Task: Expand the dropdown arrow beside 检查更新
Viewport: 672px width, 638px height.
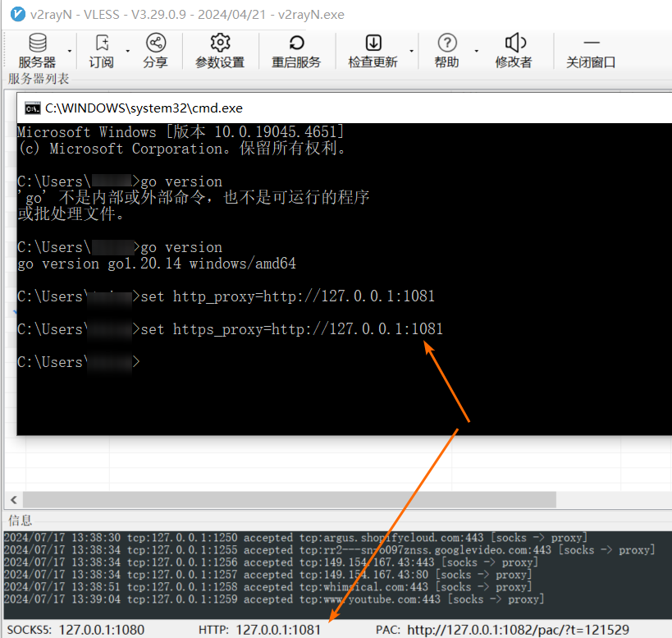Action: coord(411,52)
